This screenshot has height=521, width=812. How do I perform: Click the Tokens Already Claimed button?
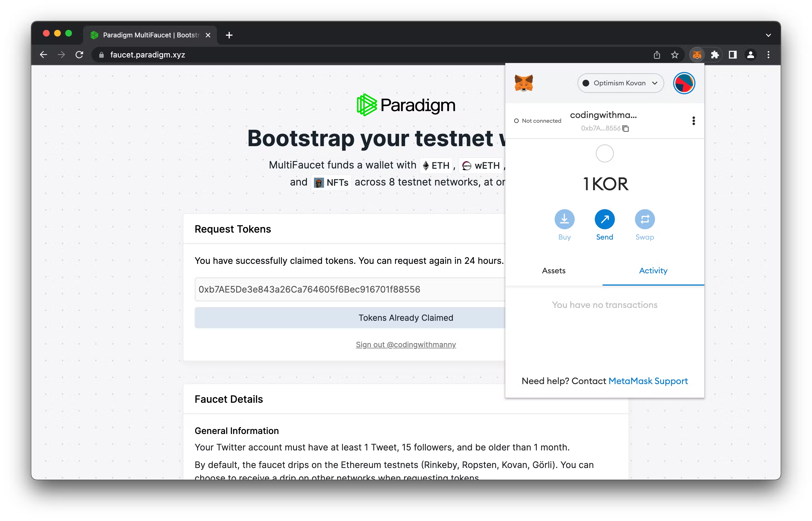[406, 317]
